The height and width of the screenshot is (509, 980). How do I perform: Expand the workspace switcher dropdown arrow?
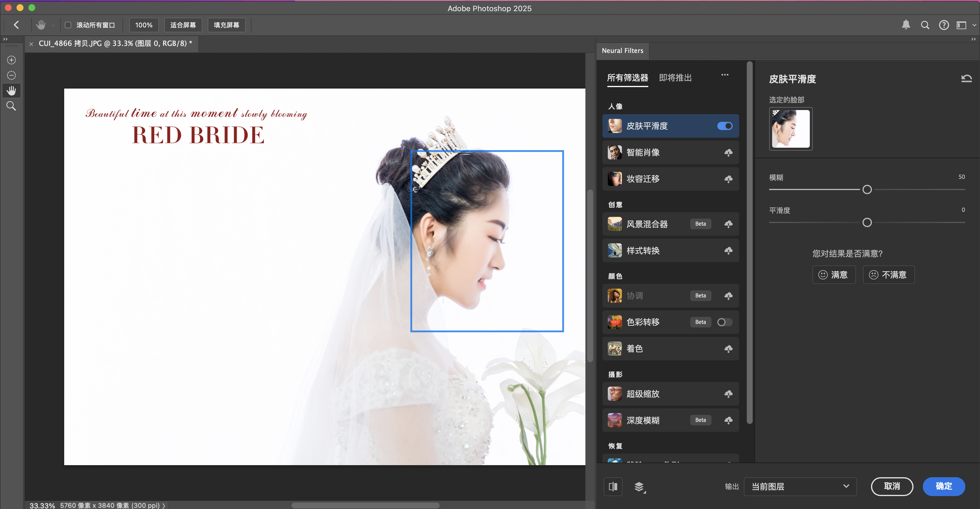(974, 25)
